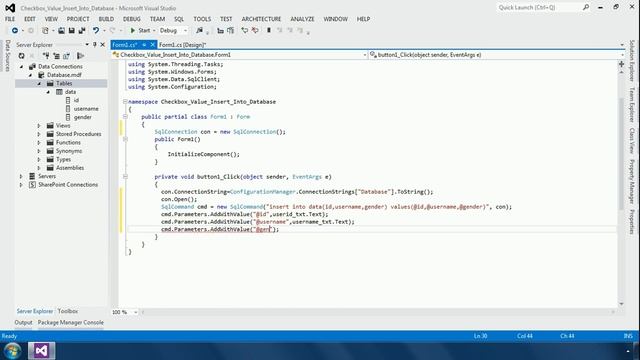Viewport: 640px width, 360px height.
Task: Collapse the Data Connections node
Action: point(22,67)
